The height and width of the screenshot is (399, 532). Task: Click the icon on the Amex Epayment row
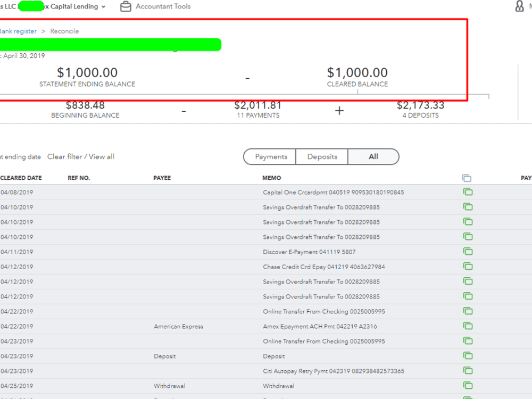[x=468, y=326]
